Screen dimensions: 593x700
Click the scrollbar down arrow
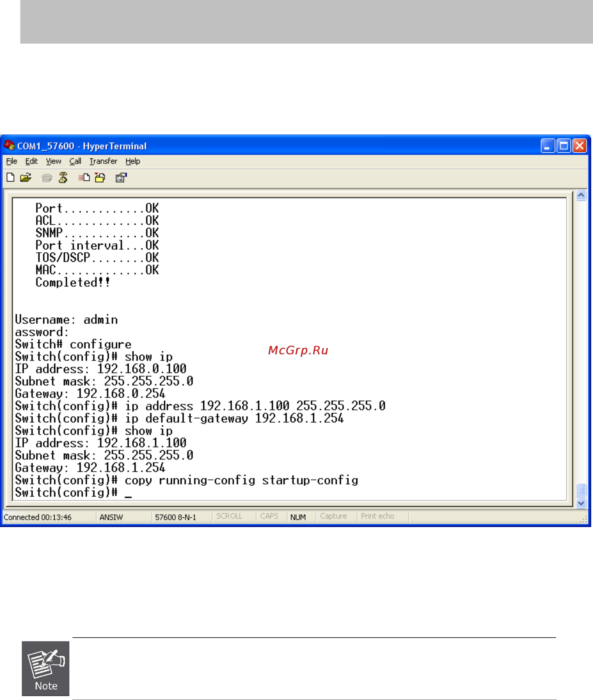[581, 503]
